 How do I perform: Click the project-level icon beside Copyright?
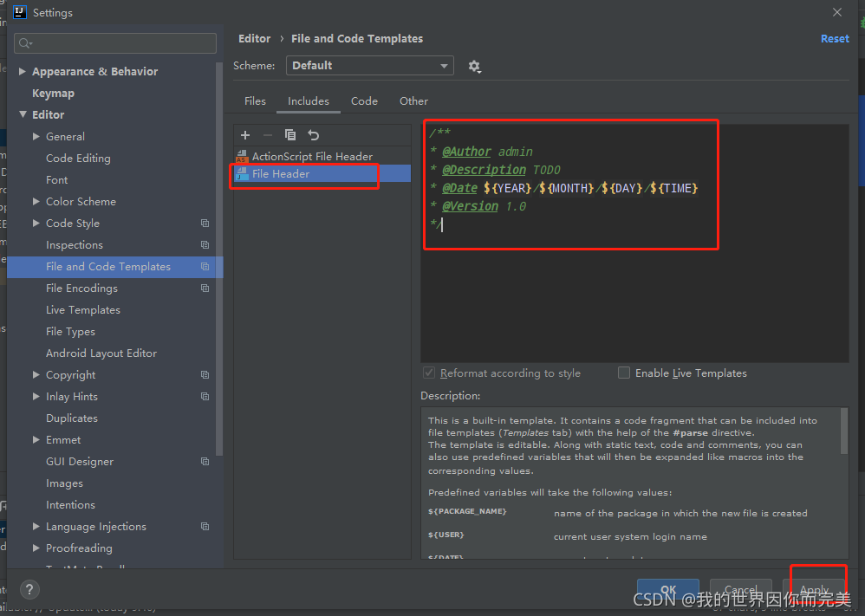tap(205, 375)
